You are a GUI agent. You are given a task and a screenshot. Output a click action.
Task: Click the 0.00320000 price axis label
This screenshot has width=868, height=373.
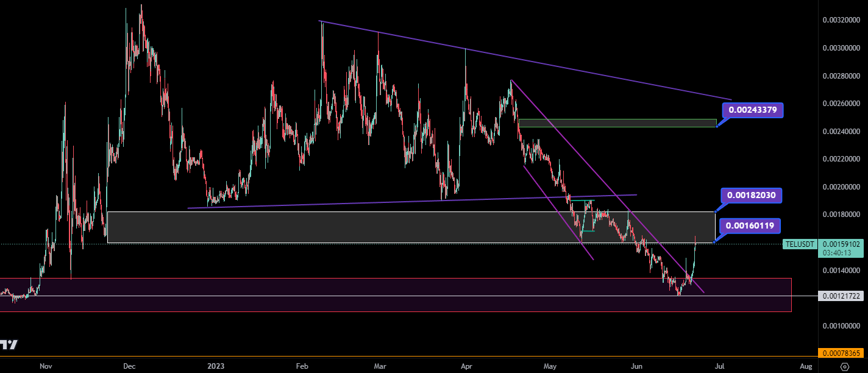point(841,20)
